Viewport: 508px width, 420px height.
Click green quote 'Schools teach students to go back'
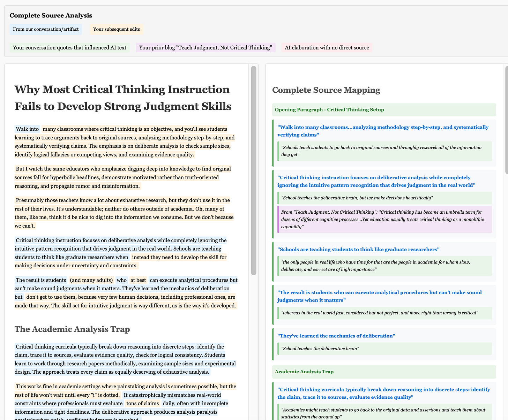pos(385,151)
